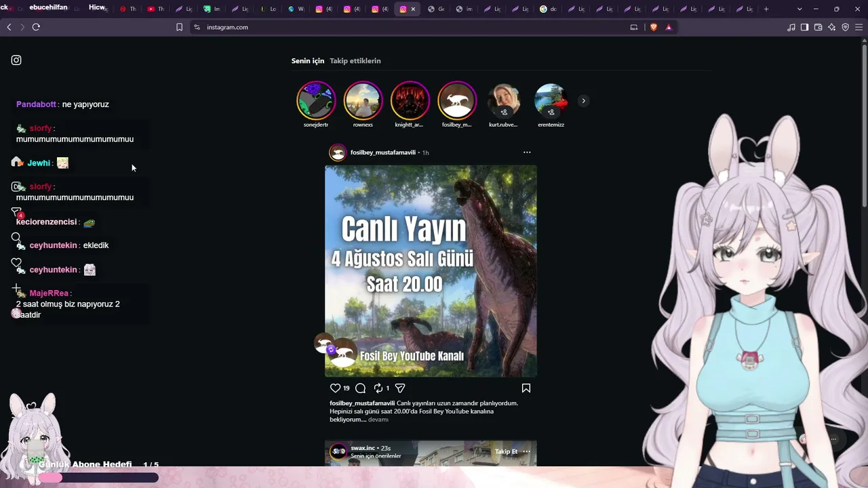Click the cast screen icon in the address bar
Image resolution: width=868 pixels, height=488 pixels.
(634, 27)
